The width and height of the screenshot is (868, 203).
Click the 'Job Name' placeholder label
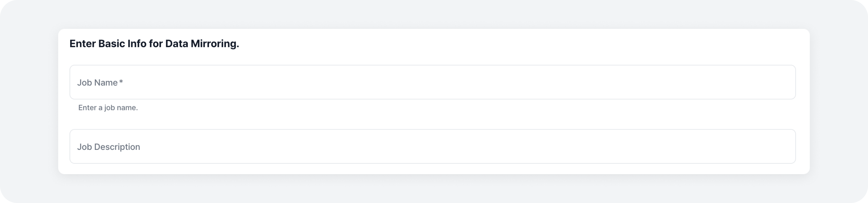coord(97,83)
